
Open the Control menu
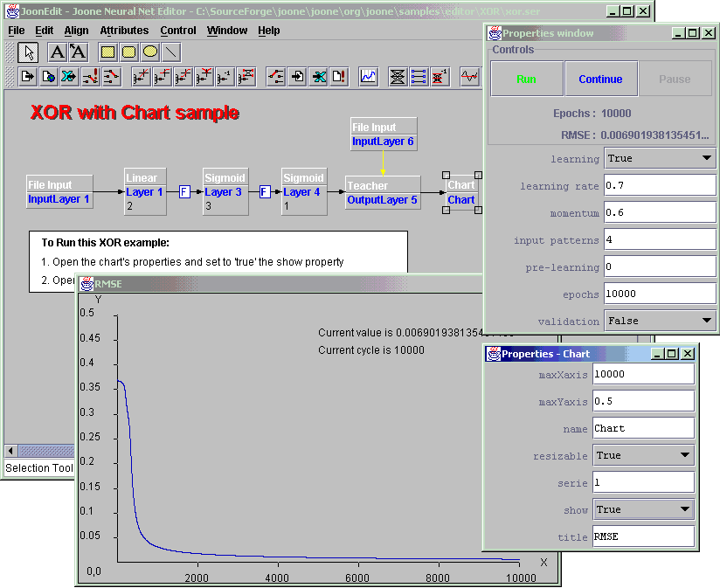pyautogui.click(x=178, y=31)
